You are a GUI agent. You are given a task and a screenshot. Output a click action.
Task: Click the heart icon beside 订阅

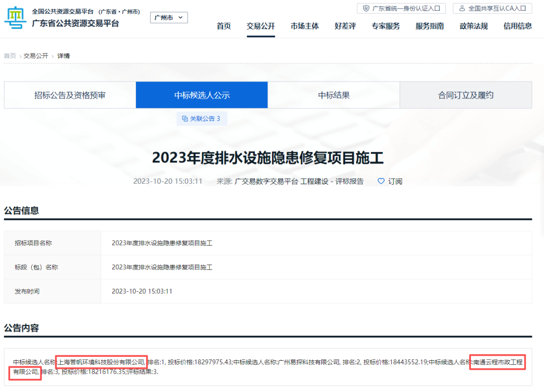click(381, 181)
